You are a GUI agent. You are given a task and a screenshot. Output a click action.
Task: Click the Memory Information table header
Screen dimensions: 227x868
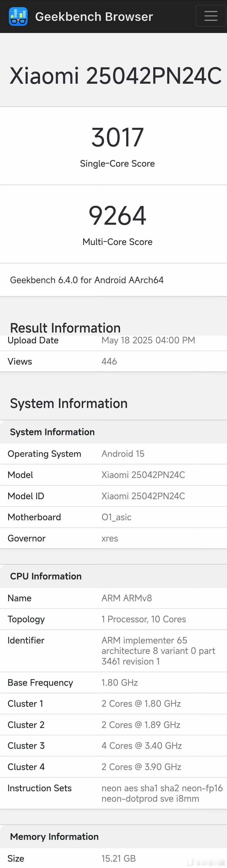coord(54,837)
